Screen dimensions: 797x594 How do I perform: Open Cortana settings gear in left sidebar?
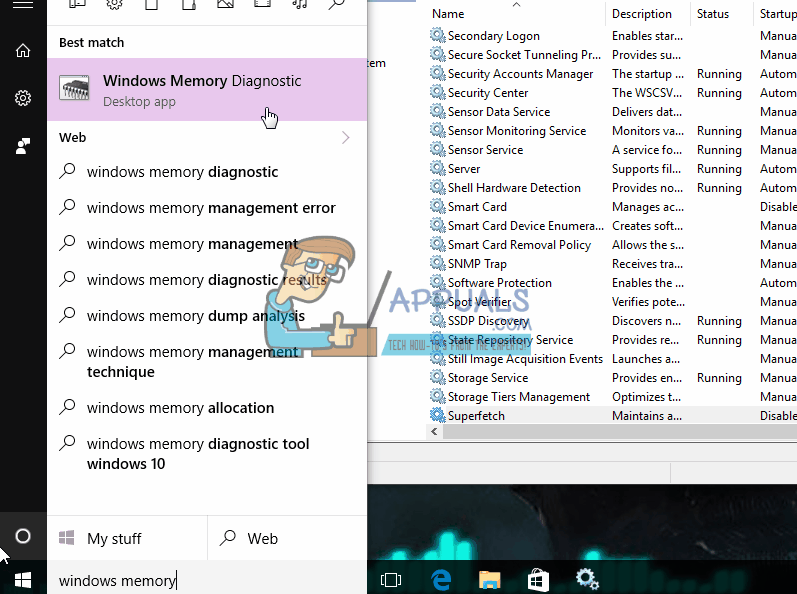click(23, 98)
